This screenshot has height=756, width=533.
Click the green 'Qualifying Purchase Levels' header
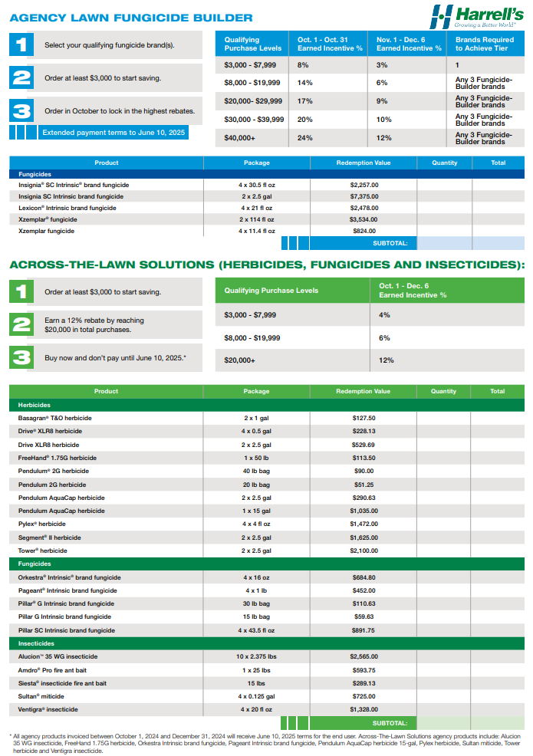point(293,291)
